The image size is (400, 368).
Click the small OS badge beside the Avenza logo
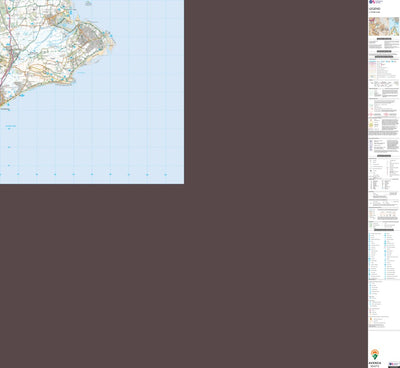coord(394,364)
